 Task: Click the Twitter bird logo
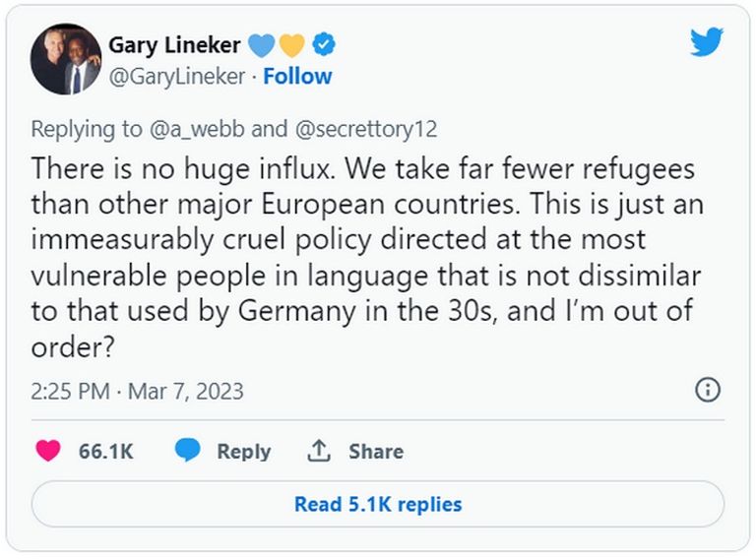706,43
